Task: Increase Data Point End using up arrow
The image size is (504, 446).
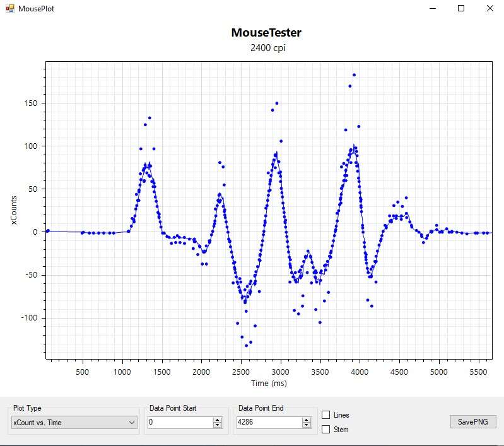Action: click(307, 420)
